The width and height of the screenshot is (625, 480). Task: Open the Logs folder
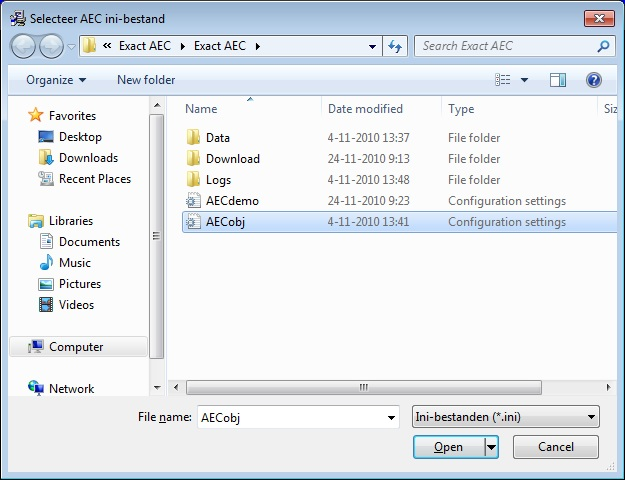click(x=218, y=180)
